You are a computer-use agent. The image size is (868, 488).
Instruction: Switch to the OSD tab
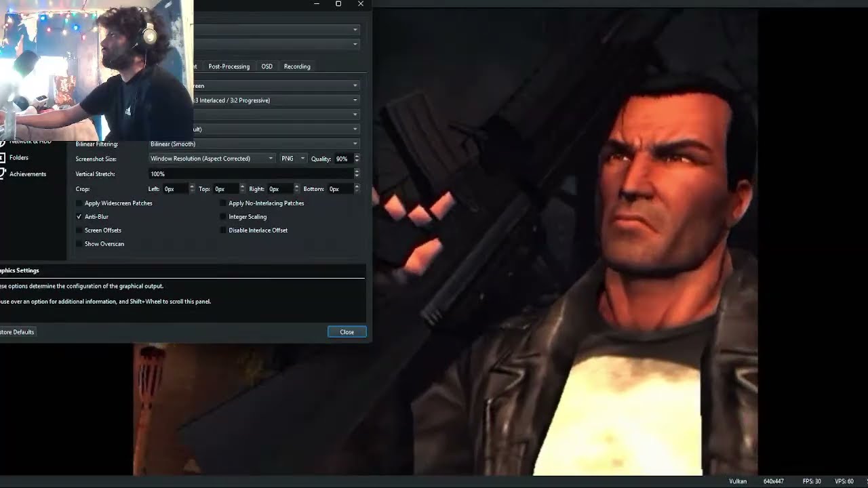pos(267,66)
